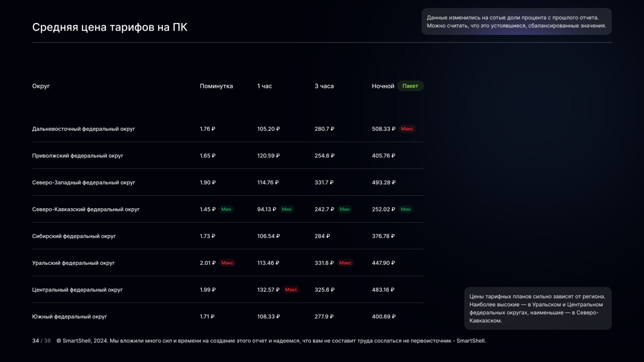Select 'Уральский федеральный округ' row label
The height and width of the screenshot is (362, 644).
(74, 263)
